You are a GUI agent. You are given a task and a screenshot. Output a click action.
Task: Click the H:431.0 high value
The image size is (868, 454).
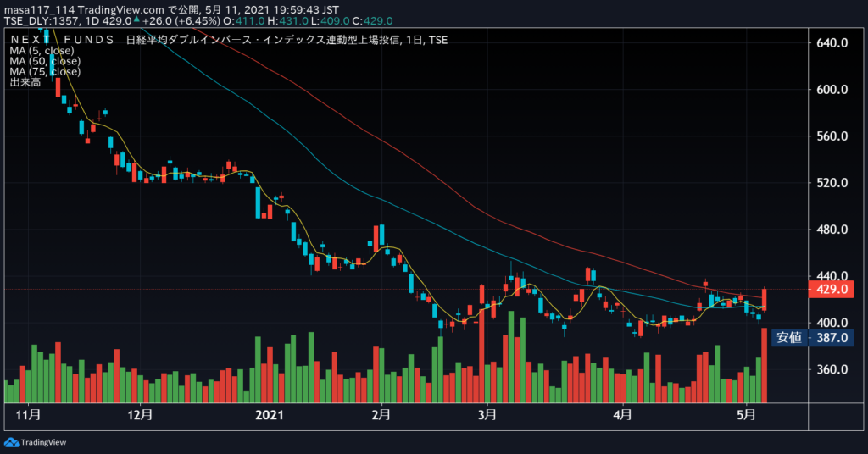(288, 21)
